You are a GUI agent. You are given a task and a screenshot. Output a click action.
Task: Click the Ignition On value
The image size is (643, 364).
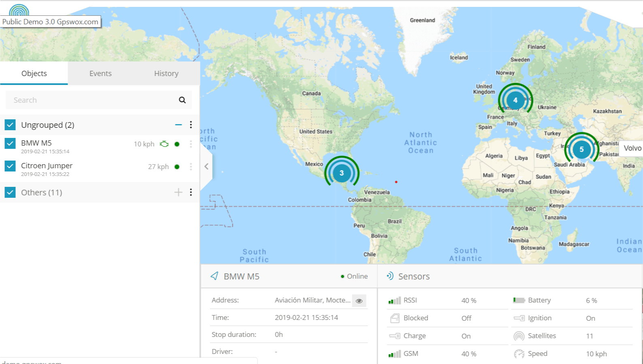590,318
